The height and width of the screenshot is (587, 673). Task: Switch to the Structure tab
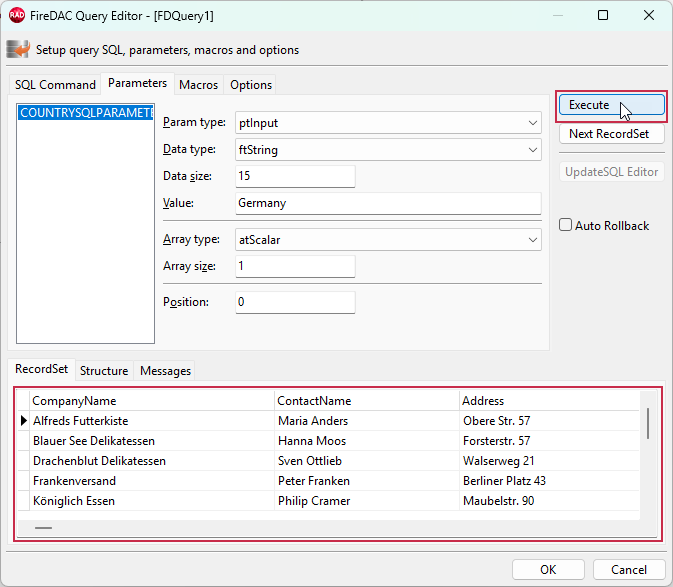(104, 371)
